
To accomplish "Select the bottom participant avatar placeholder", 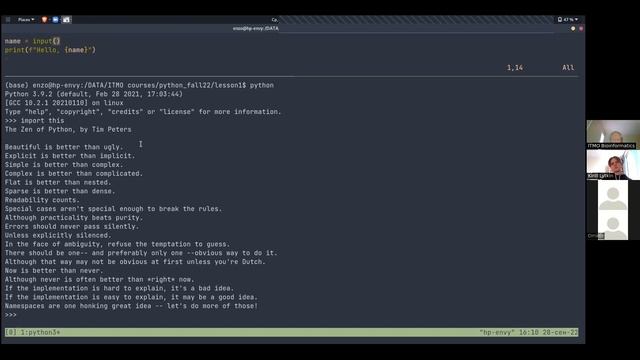I will coord(613,225).
